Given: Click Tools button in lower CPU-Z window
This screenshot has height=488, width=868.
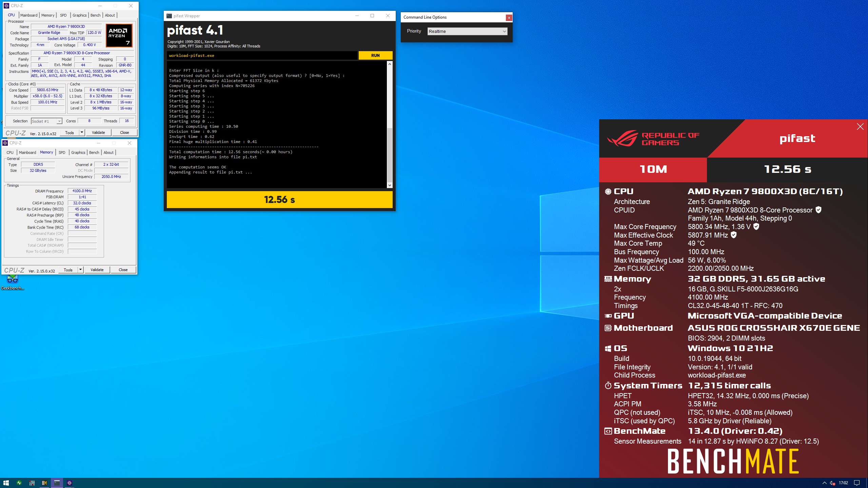Looking at the screenshot, I should tap(68, 270).
